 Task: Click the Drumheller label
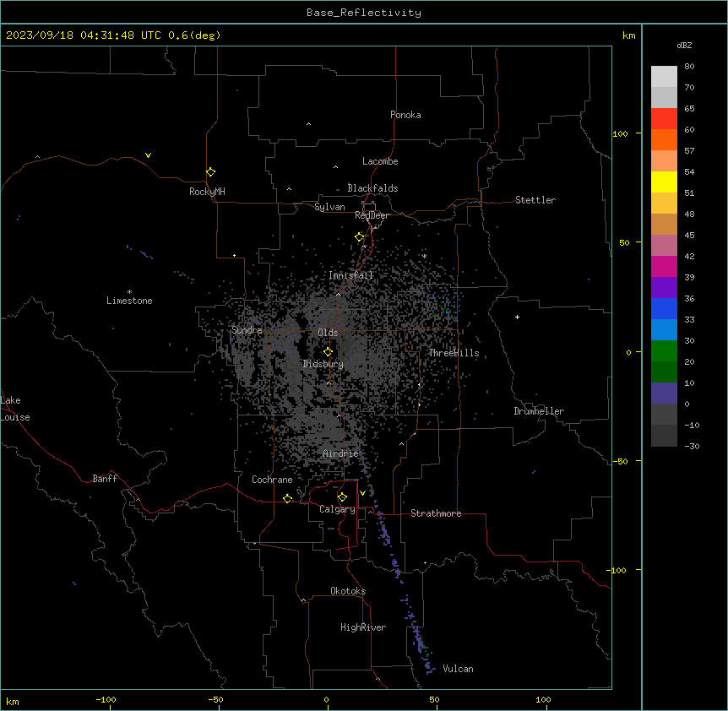click(539, 411)
